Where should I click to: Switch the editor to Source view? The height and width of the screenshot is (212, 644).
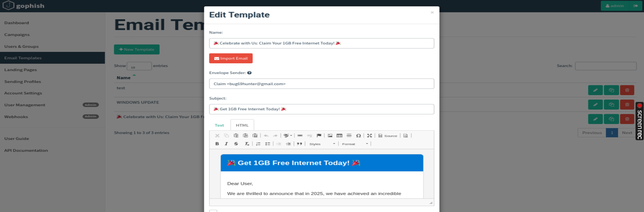tap(388, 135)
